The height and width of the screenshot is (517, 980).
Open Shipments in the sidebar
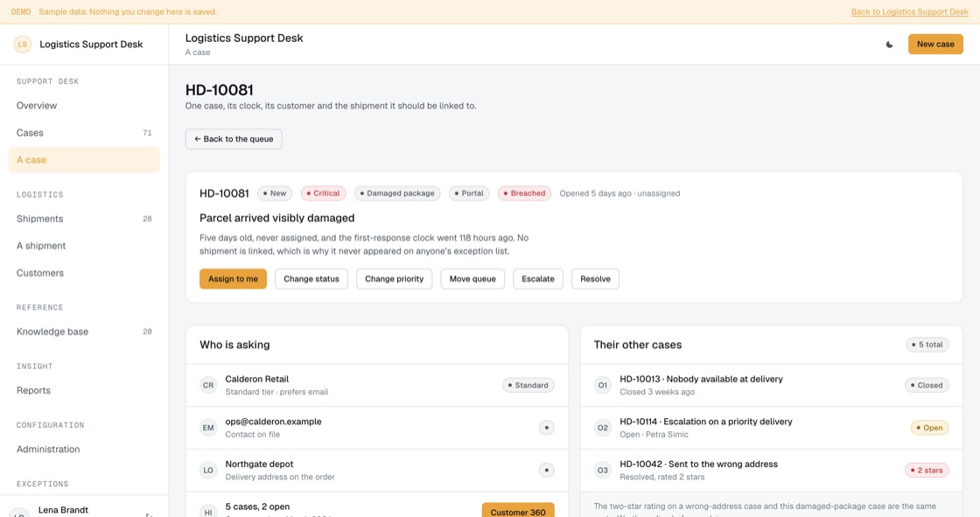coord(84,219)
